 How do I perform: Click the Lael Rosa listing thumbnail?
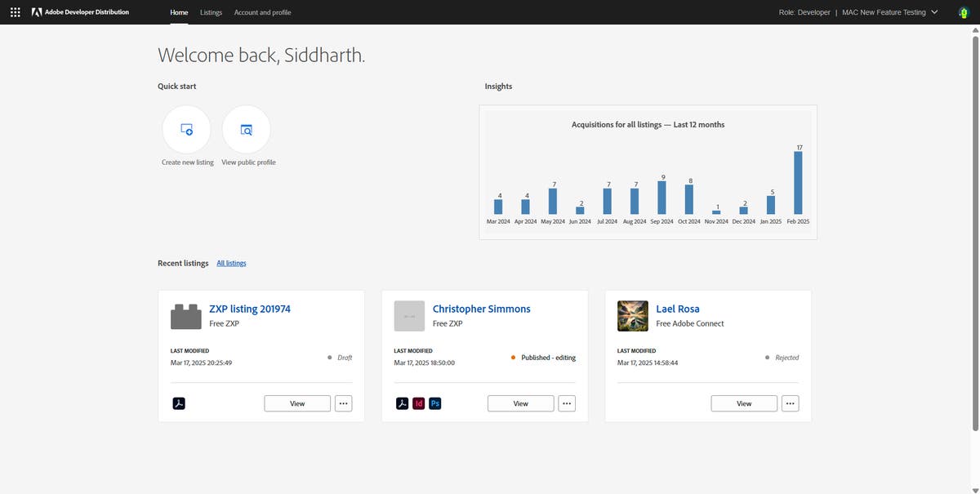[633, 316]
